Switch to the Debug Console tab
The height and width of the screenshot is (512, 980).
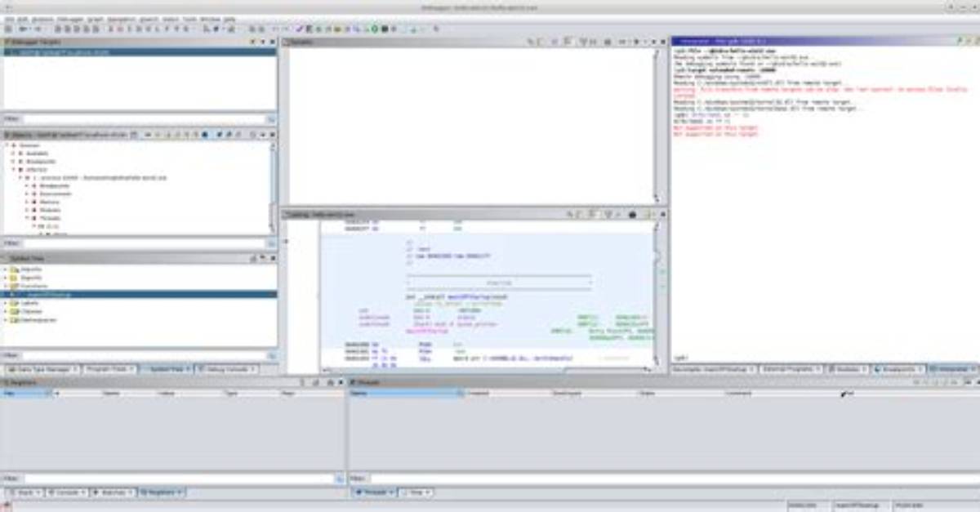point(226,369)
